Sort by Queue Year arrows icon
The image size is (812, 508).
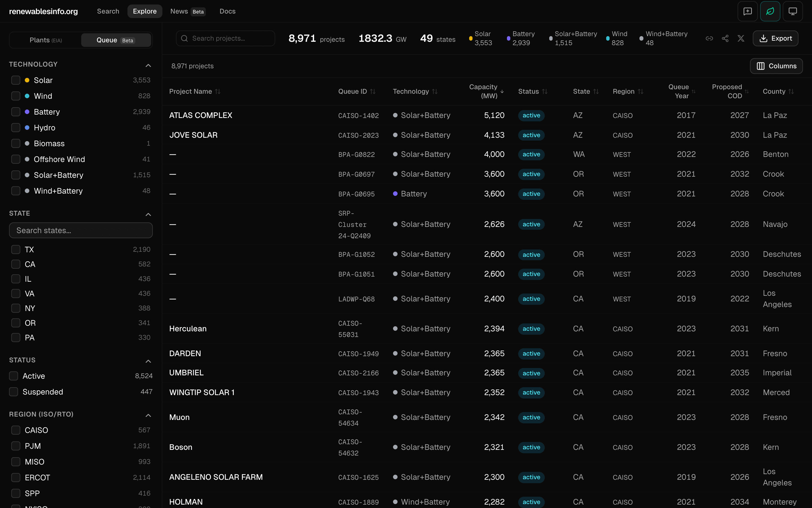pyautogui.click(x=693, y=91)
